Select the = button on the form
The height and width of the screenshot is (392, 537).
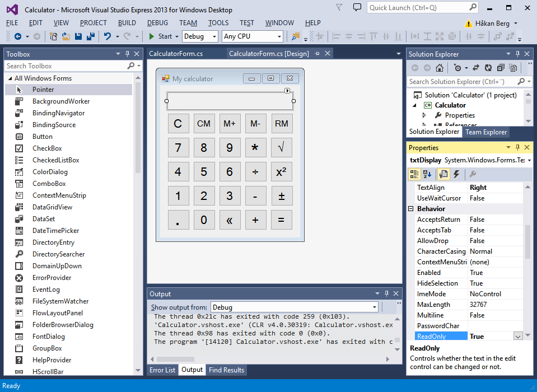[x=282, y=220]
